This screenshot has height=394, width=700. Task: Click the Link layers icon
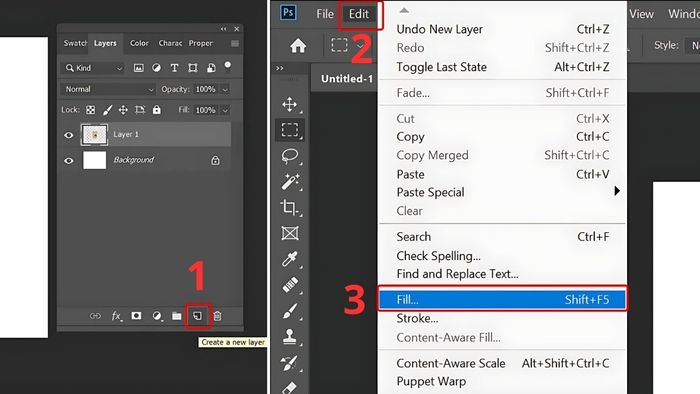[95, 316]
